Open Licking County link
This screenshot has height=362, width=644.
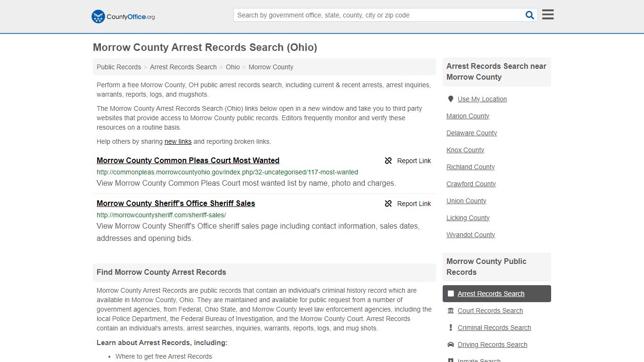(x=468, y=218)
